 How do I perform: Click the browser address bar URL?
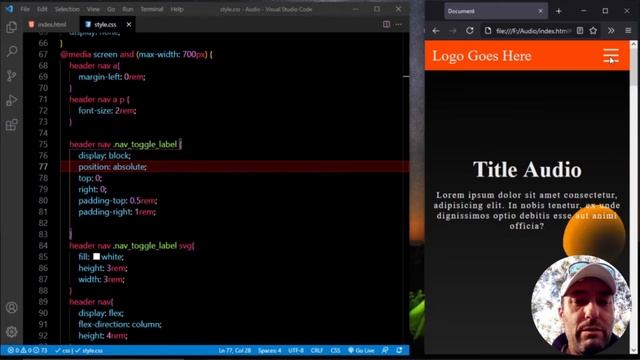click(x=533, y=31)
